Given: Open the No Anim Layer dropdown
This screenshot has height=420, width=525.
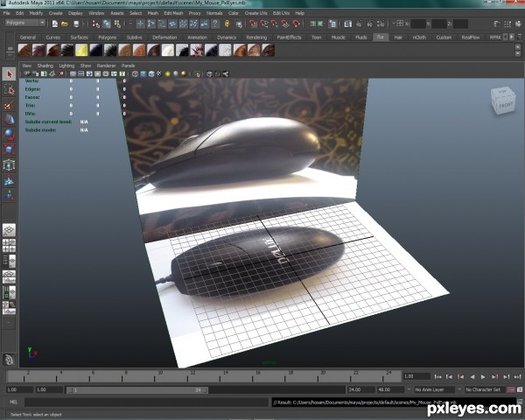Looking at the screenshot, I should click(434, 390).
